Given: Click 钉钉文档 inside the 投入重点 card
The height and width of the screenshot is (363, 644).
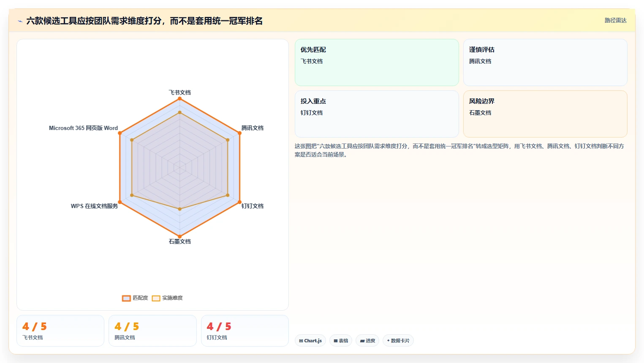Looking at the screenshot, I should pos(312,113).
